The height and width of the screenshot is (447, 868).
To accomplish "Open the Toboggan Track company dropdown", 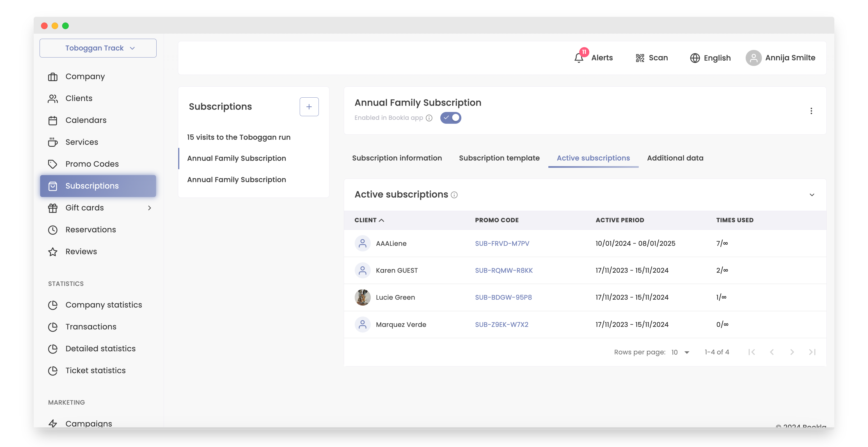I will (98, 48).
